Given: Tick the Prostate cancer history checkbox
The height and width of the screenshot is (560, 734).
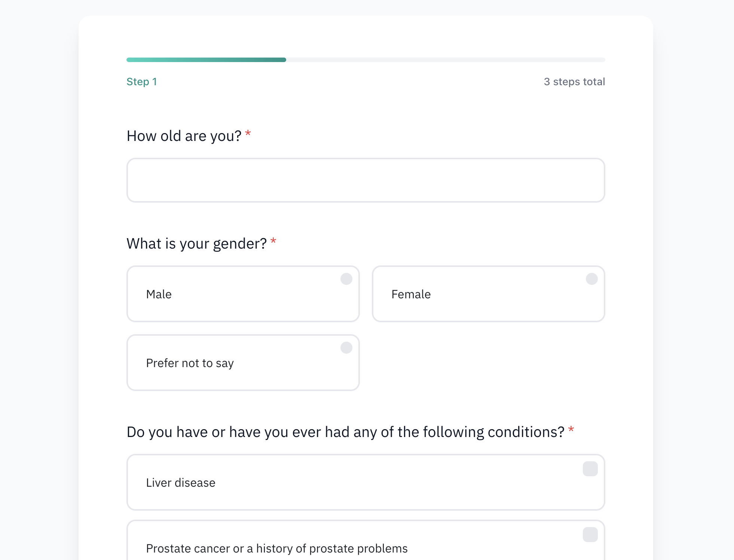Looking at the screenshot, I should 590,535.
